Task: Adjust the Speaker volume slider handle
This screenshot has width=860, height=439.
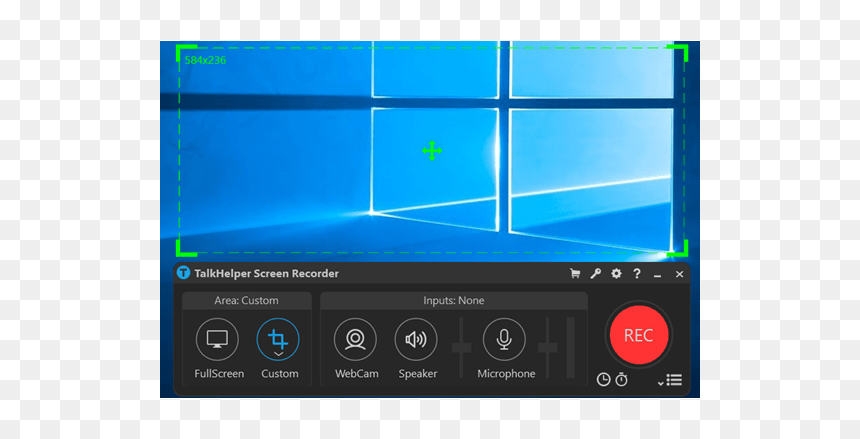Action: click(x=461, y=347)
